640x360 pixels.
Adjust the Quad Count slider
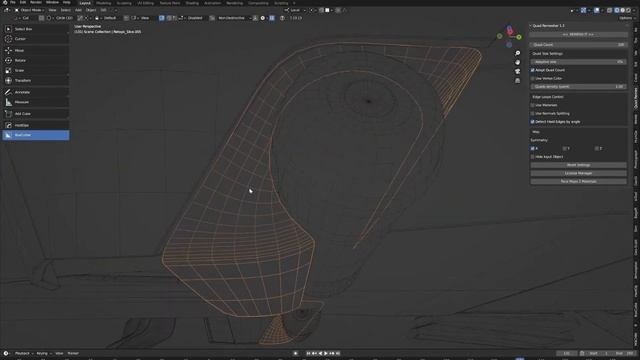tap(578, 45)
